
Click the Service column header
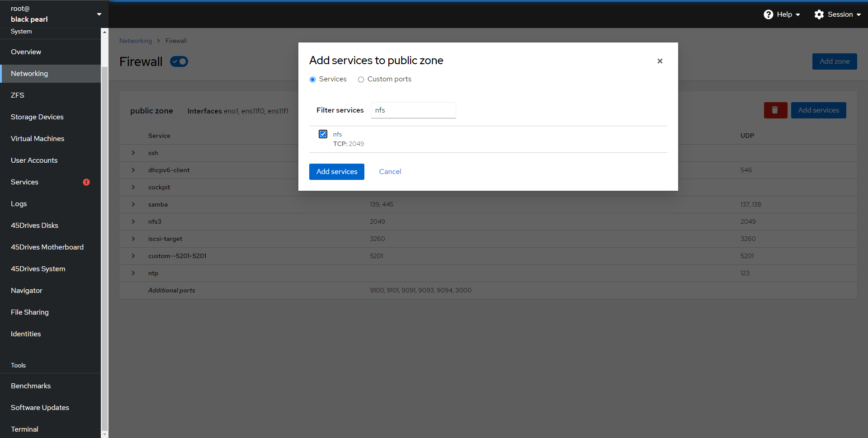point(159,136)
